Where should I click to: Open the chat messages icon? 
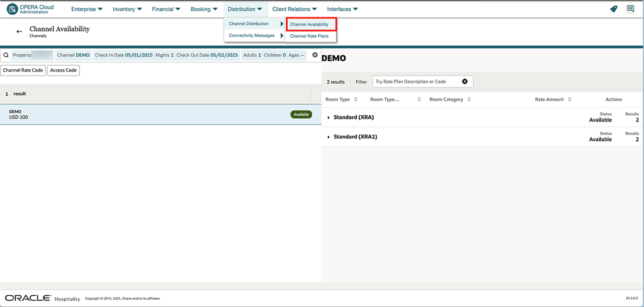pos(630,9)
